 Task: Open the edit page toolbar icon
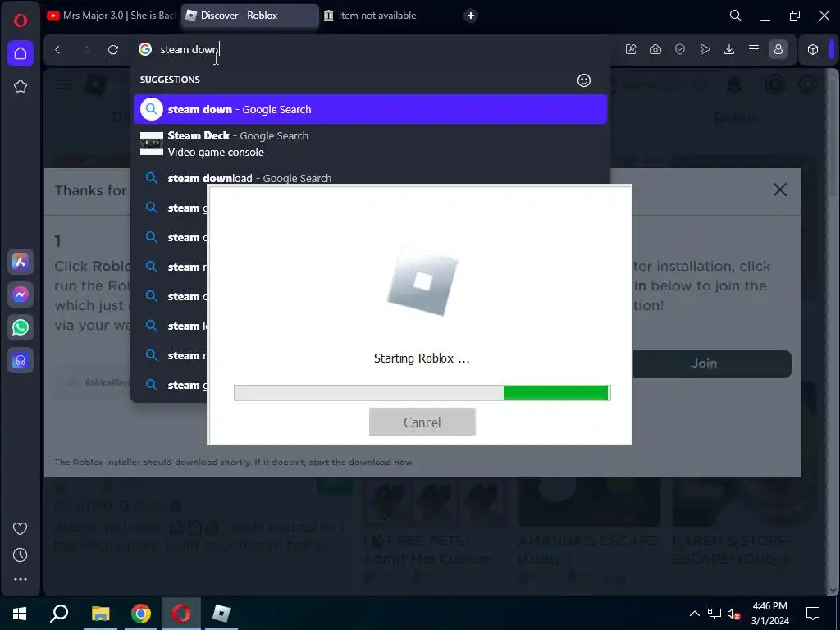[631, 49]
